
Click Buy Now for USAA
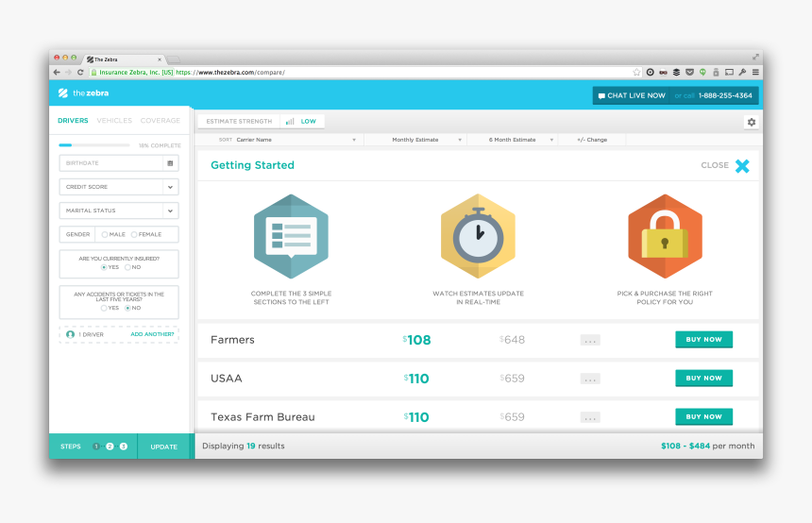(x=703, y=379)
